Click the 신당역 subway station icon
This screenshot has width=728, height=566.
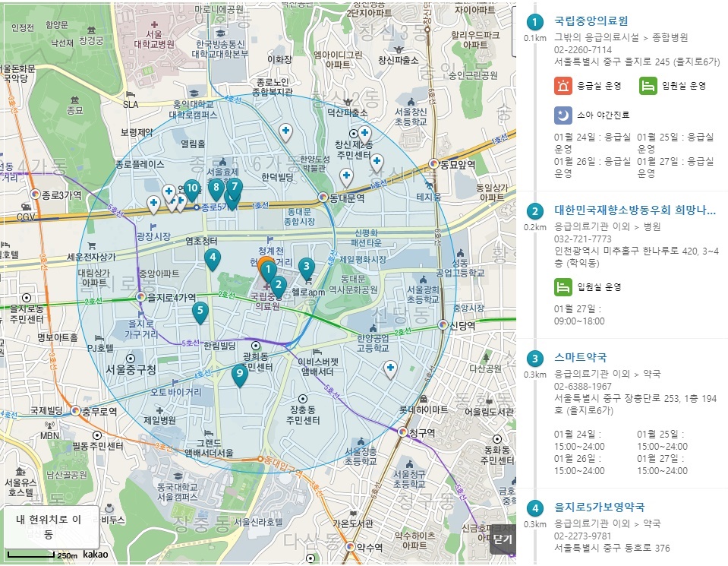[443, 325]
